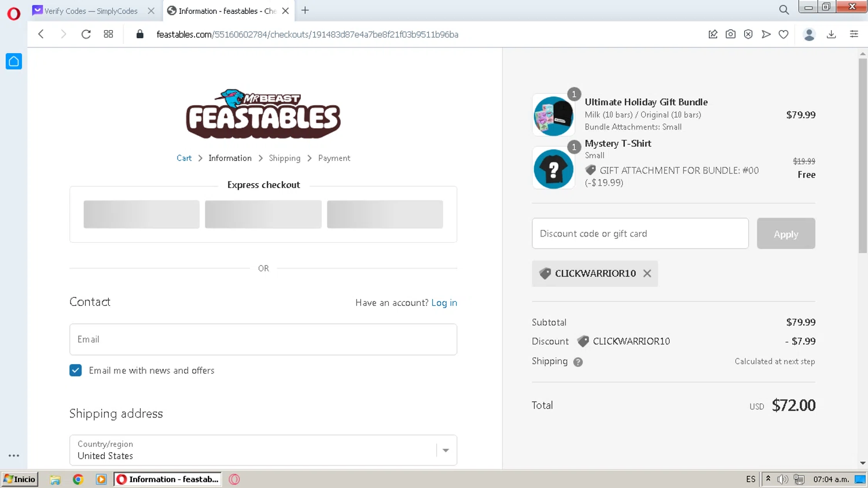
Task: Open the send to My Flow icon
Action: click(766, 34)
